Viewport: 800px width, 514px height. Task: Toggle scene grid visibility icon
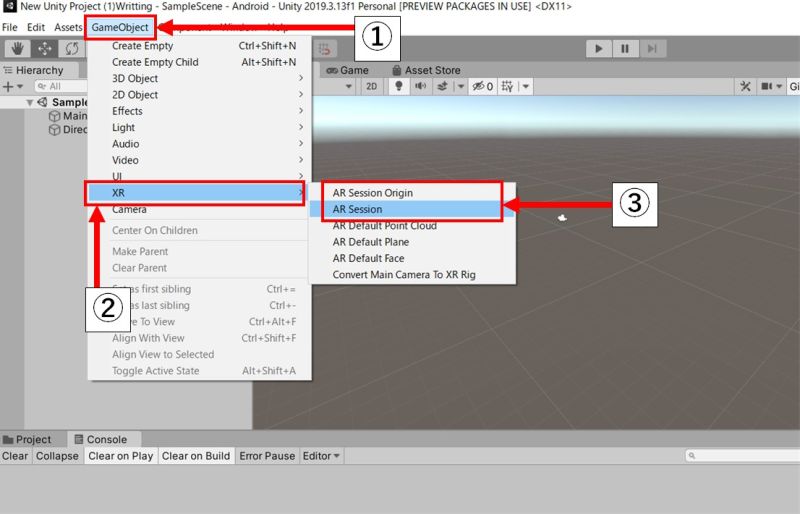pyautogui.click(x=507, y=86)
